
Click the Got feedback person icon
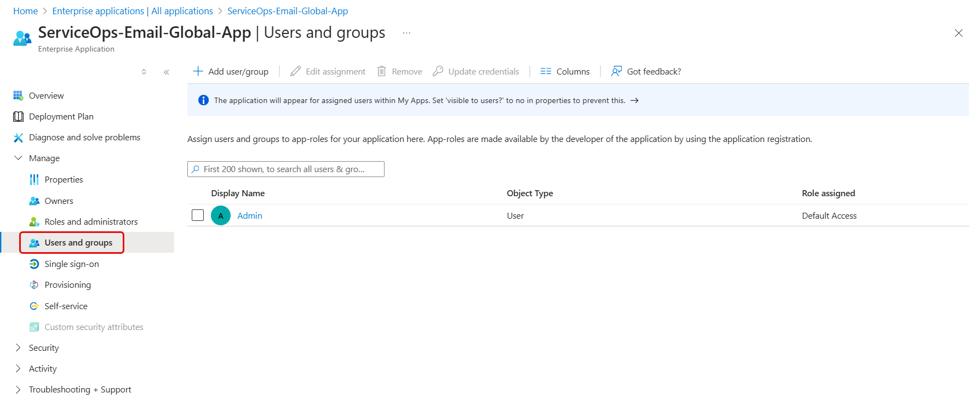[617, 71]
